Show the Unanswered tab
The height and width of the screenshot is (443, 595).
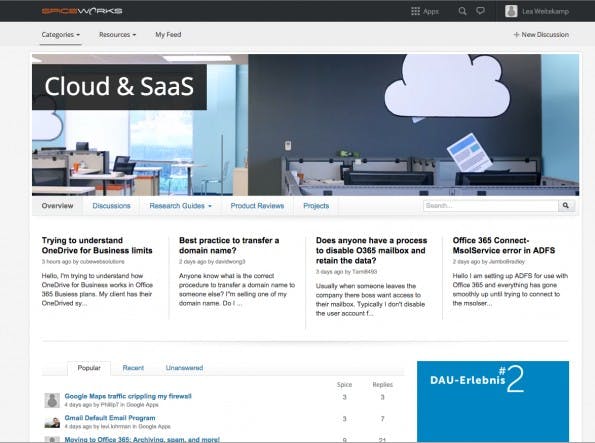[184, 368]
